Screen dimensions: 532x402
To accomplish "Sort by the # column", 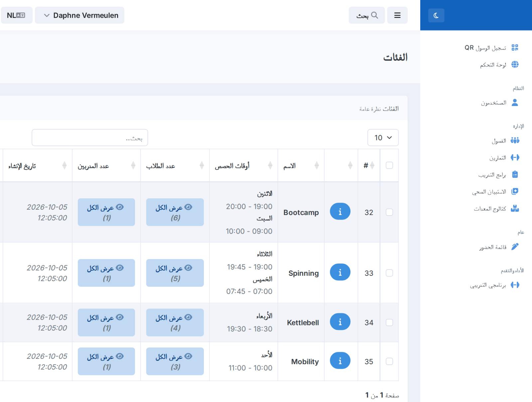I will coord(369,165).
